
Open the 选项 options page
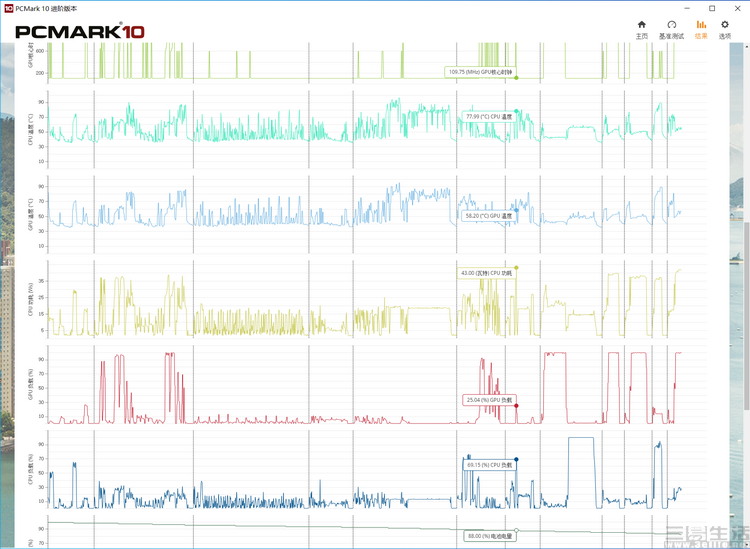tap(725, 30)
